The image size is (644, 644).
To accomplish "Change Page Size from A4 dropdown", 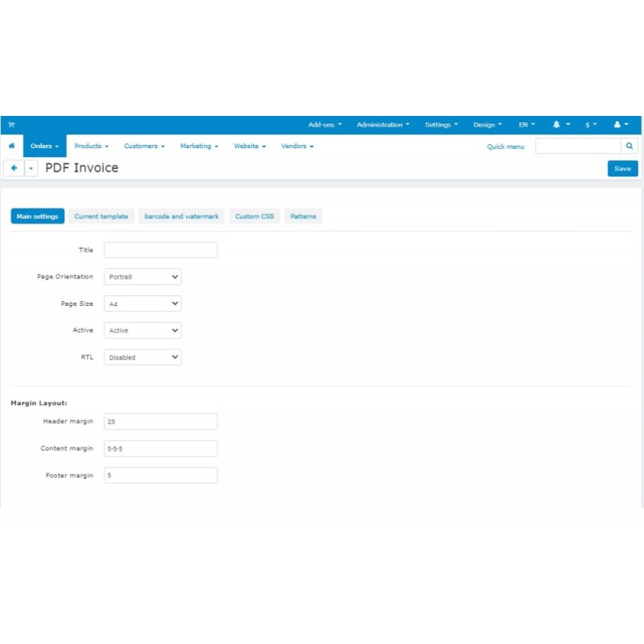I will click(x=142, y=303).
